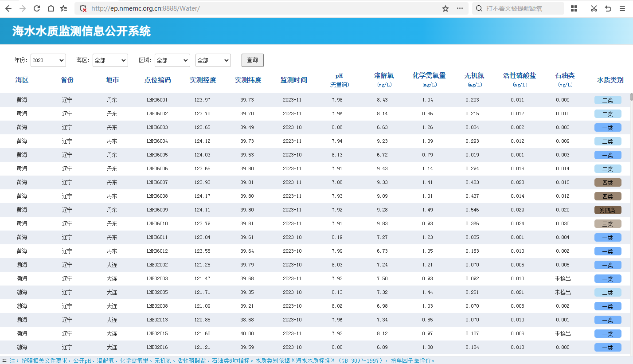This screenshot has width=633, height=364.
Task: Click the 水质类别 column header
Action: click(610, 80)
